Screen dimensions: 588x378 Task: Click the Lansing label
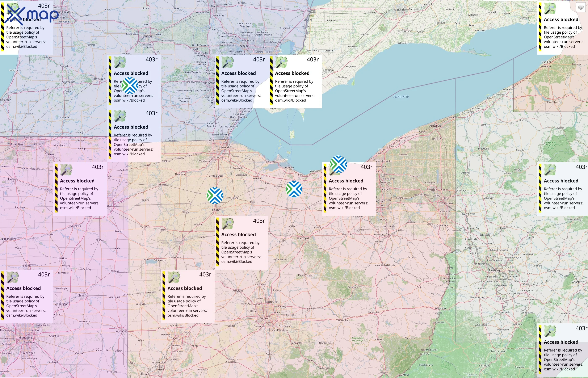[147, 36]
